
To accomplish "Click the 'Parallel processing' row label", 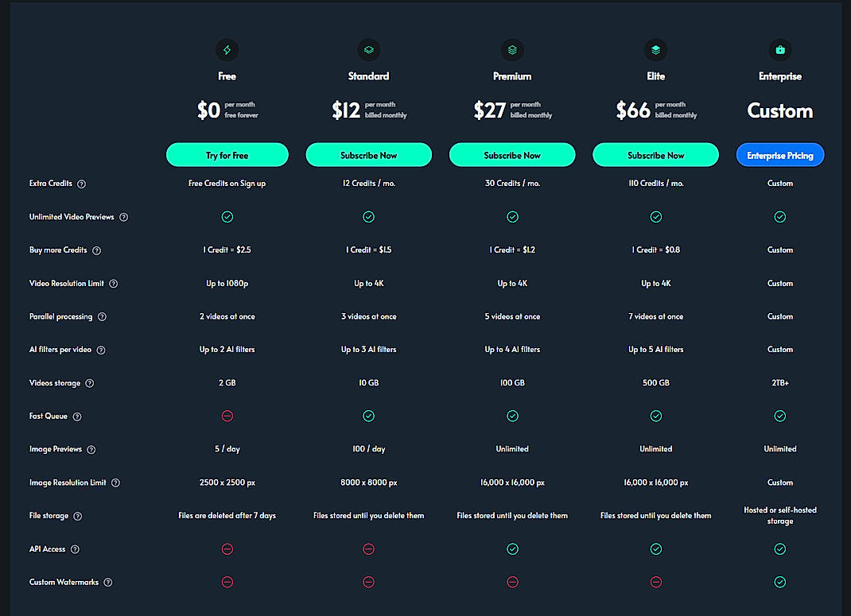I will [60, 316].
